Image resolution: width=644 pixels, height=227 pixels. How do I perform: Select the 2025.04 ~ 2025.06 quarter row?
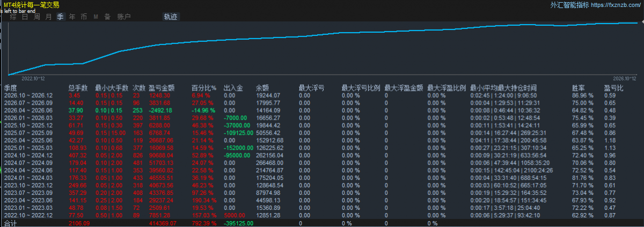pyautogui.click(x=322, y=140)
